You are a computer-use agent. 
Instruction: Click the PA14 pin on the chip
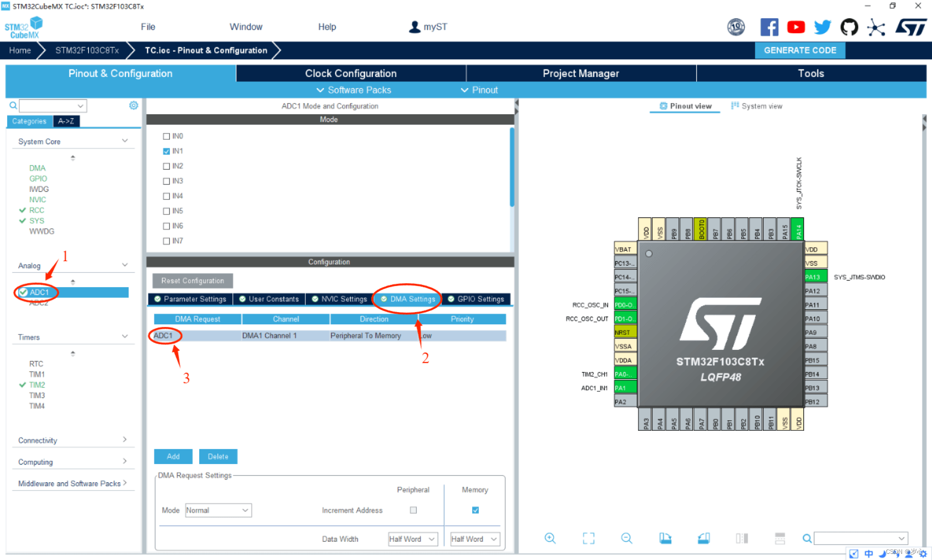coord(798,229)
